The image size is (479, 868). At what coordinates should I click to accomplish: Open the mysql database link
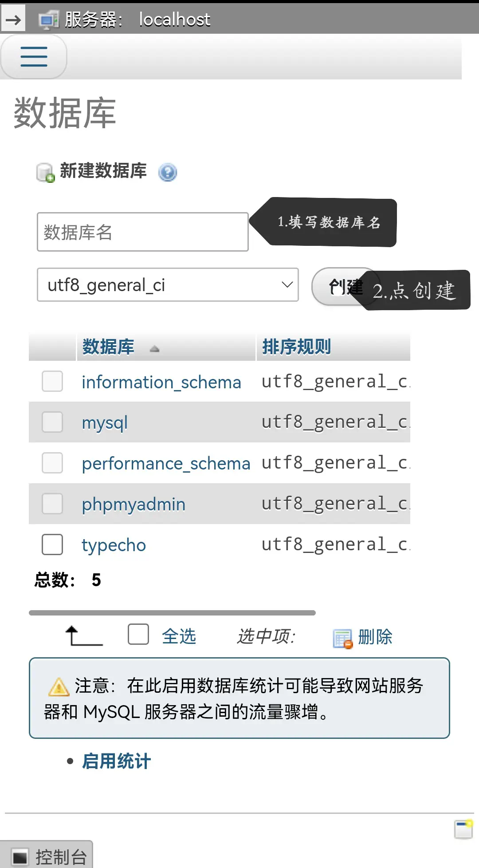[105, 422]
